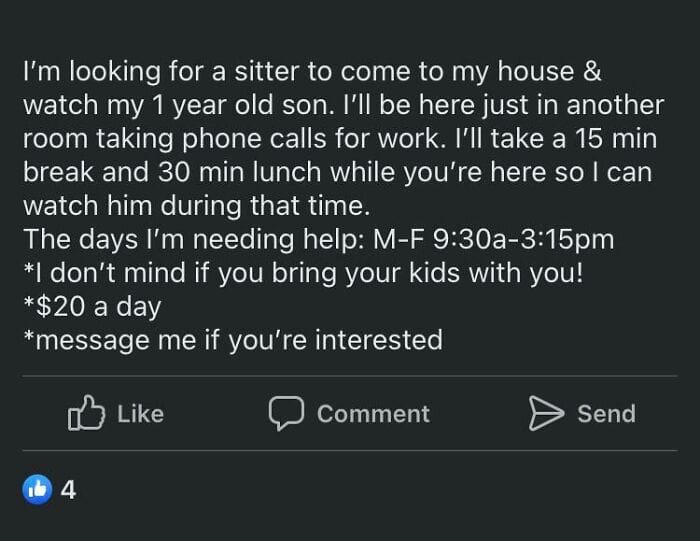Click the "*$20 a day" line
700x541 pixels.
pos(92,307)
